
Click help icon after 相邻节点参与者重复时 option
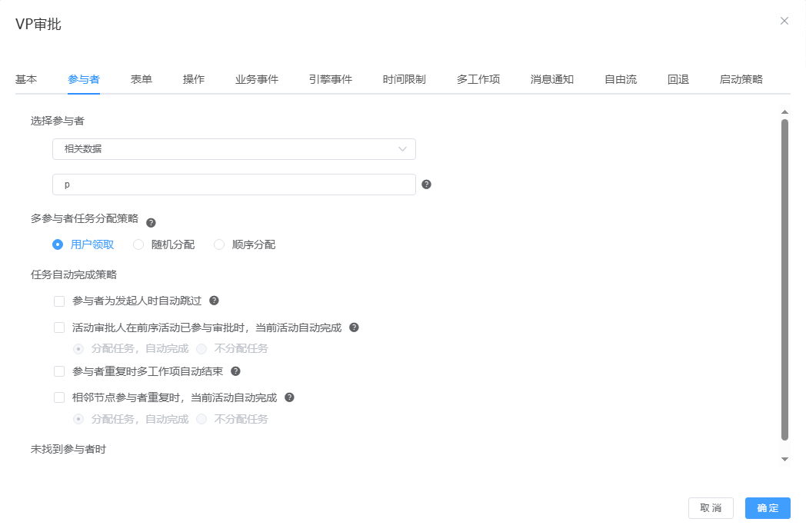[290, 397]
